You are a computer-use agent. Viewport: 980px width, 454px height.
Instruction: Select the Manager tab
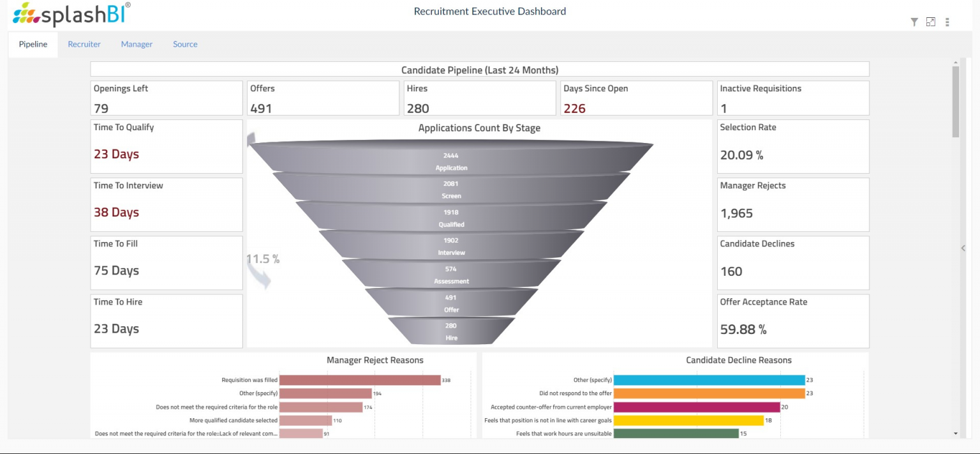pyautogui.click(x=137, y=44)
